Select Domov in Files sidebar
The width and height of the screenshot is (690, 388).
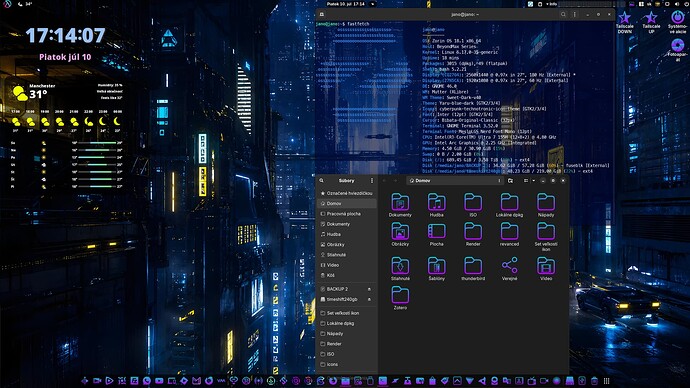[x=347, y=204]
